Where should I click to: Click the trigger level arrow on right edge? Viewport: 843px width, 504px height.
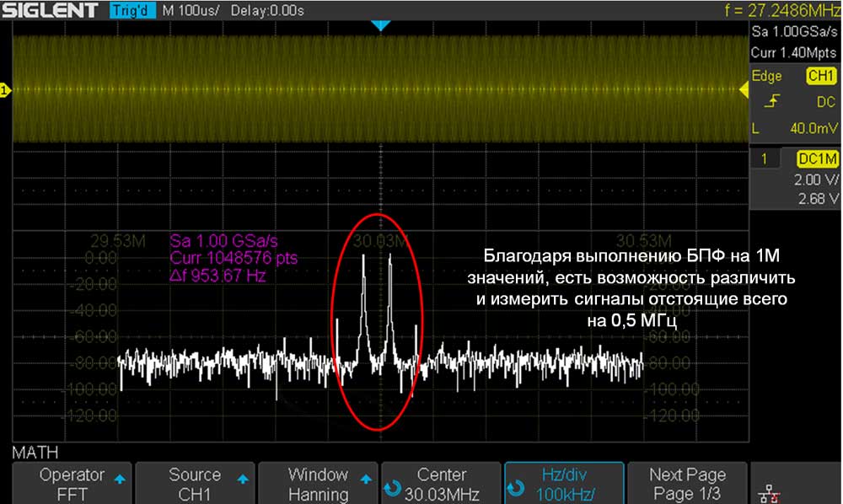(x=744, y=89)
